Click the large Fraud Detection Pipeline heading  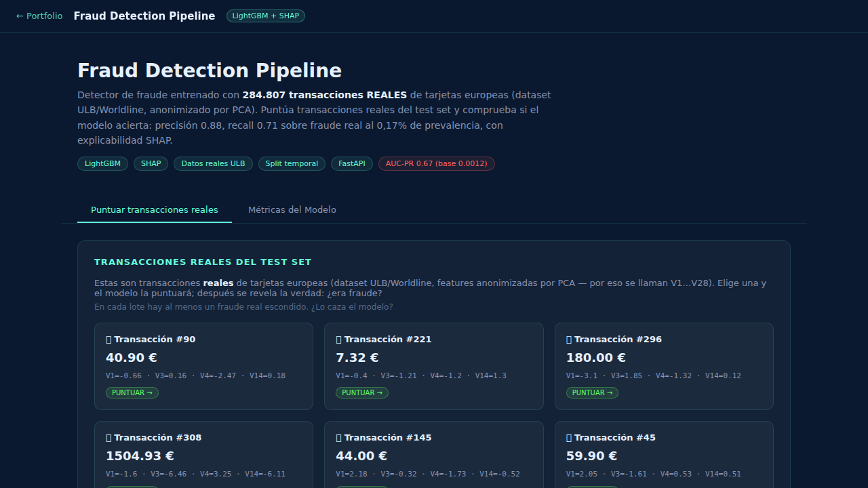click(210, 70)
